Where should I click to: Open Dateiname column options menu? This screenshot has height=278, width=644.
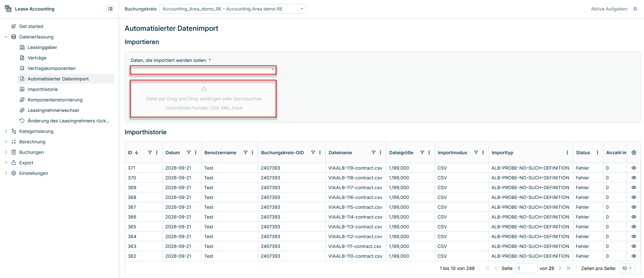tap(380, 152)
